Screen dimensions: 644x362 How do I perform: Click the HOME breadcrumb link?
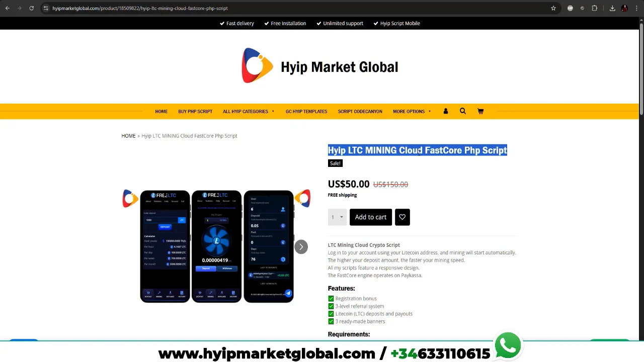[128, 136]
